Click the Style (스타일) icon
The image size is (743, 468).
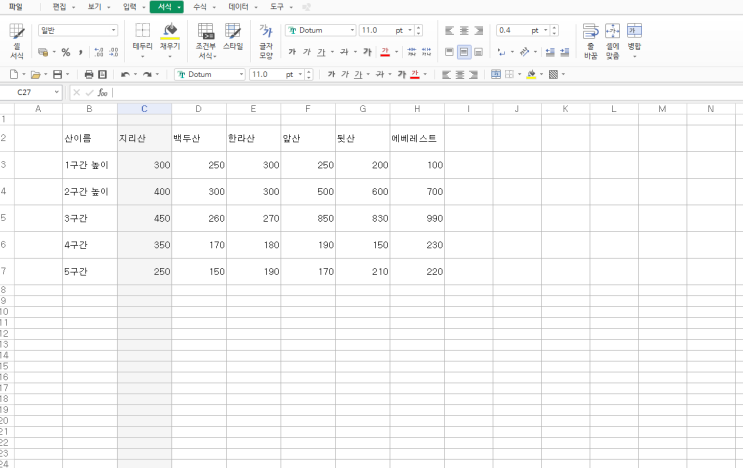pyautogui.click(x=233, y=36)
